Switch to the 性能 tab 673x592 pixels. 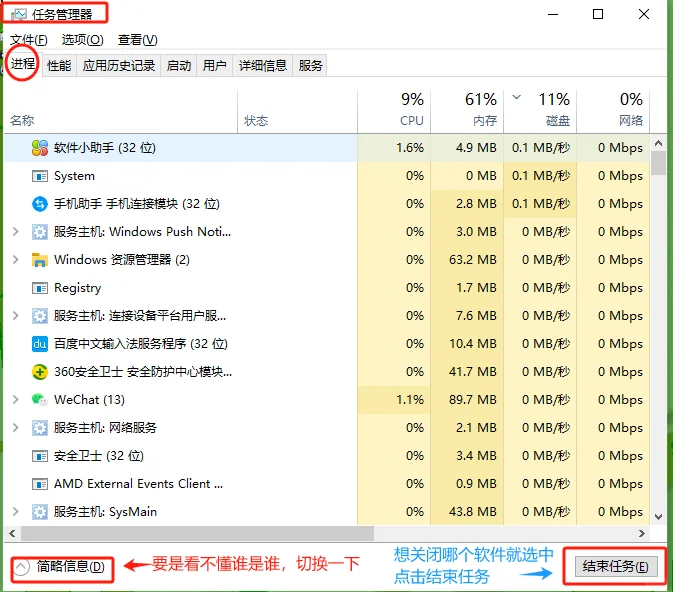59,66
